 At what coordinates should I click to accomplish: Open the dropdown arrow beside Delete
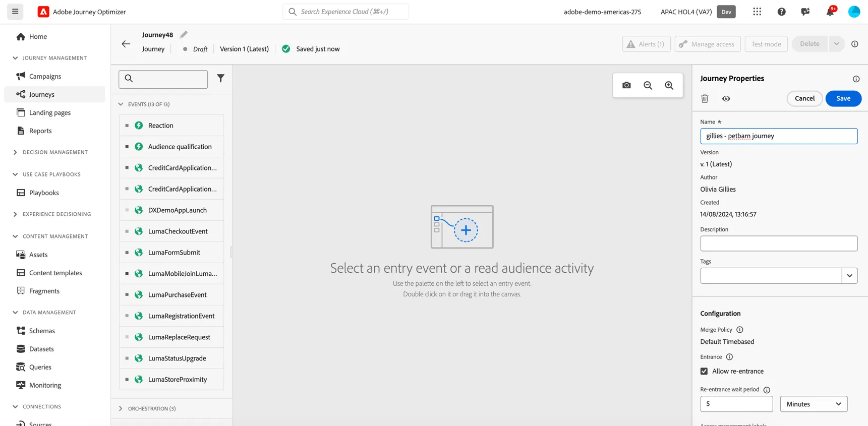[836, 44]
